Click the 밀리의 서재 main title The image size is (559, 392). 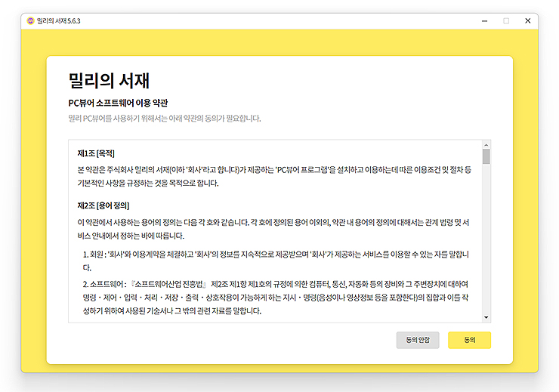(x=109, y=81)
